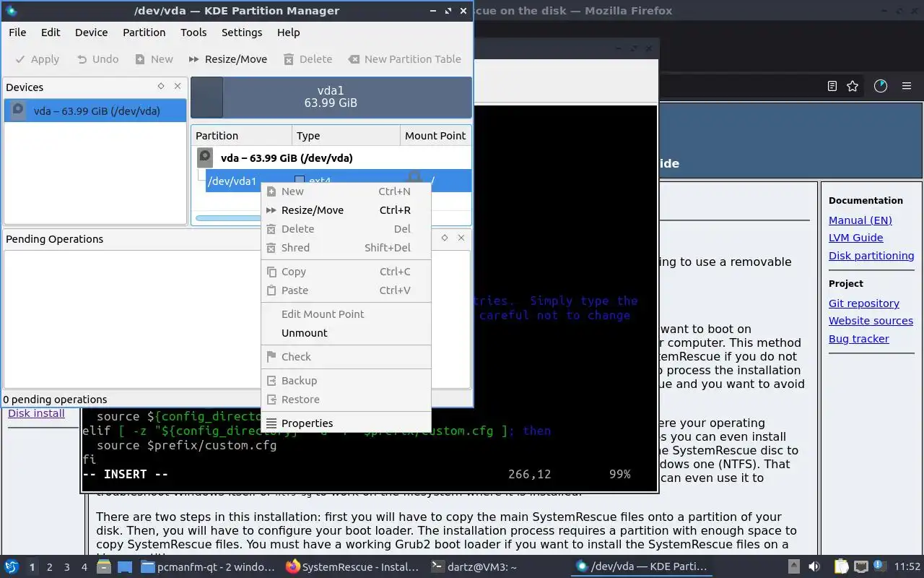
Task: Open Git repository link in Firefox
Action: pyautogui.click(x=863, y=303)
